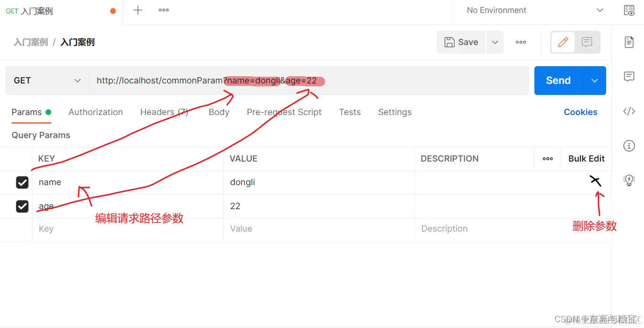
Task: Select the GET 入门案例 request tab
Action: coord(61,11)
